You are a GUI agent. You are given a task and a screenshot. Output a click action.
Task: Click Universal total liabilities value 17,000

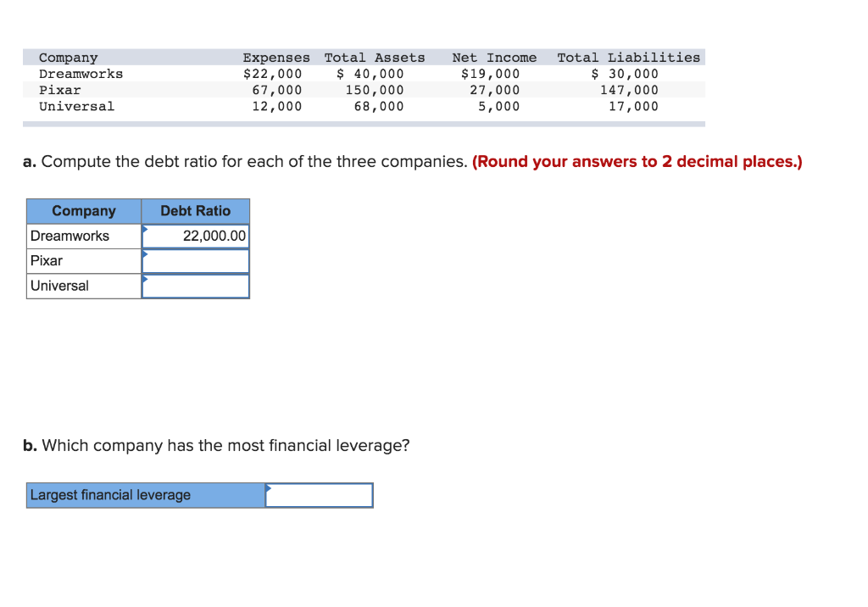634,106
